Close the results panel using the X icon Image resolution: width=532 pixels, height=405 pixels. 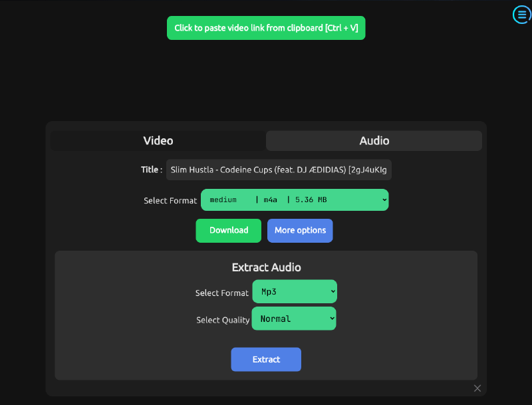click(477, 388)
